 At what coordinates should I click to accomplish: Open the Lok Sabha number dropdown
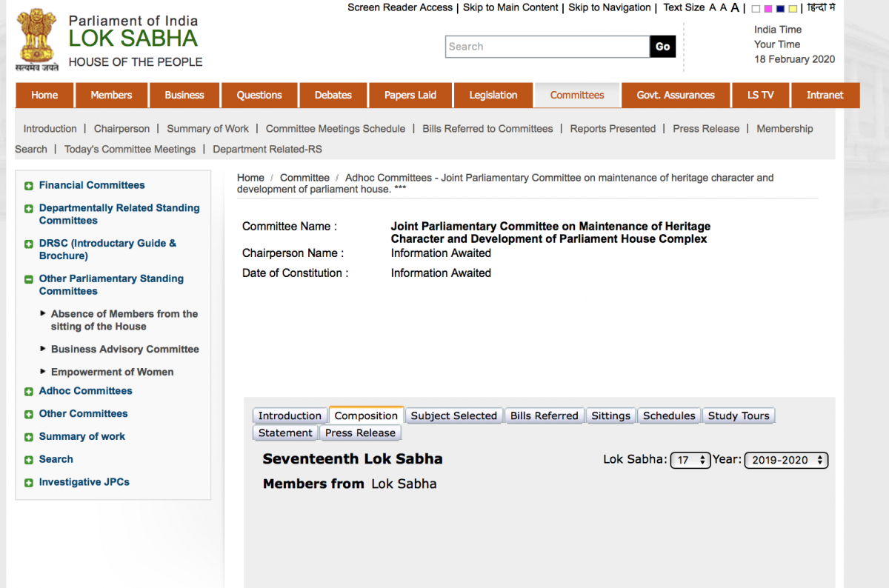click(690, 460)
